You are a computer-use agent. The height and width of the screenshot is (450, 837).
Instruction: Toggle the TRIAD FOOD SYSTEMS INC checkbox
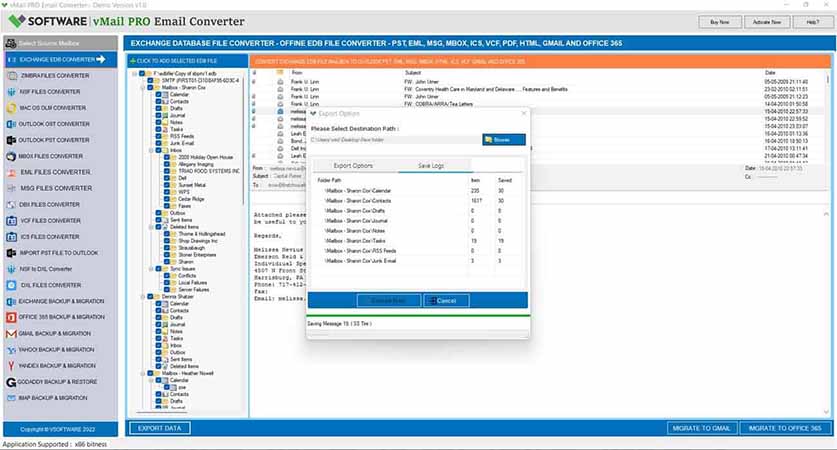coord(167,171)
